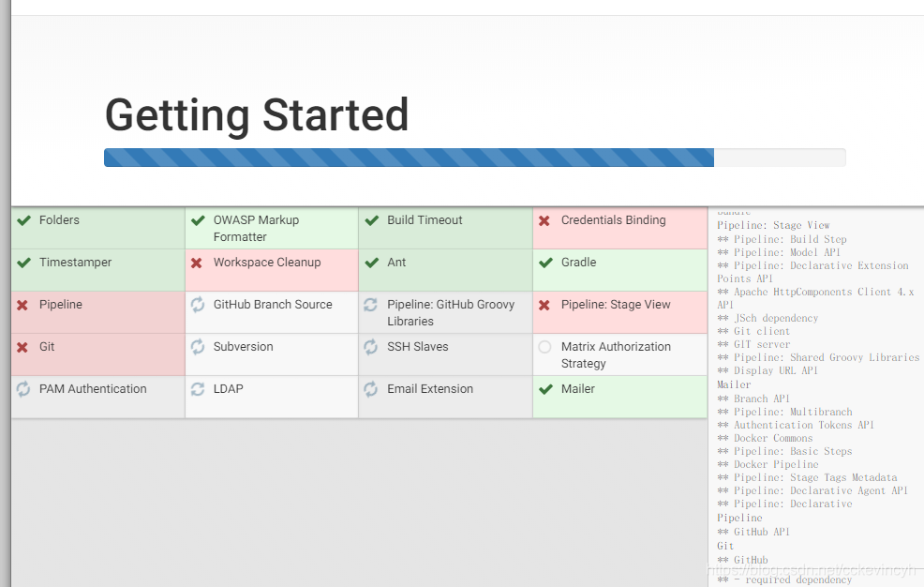Click the '** Docker Pipeline' log line
This screenshot has width=924, height=587.
point(768,464)
